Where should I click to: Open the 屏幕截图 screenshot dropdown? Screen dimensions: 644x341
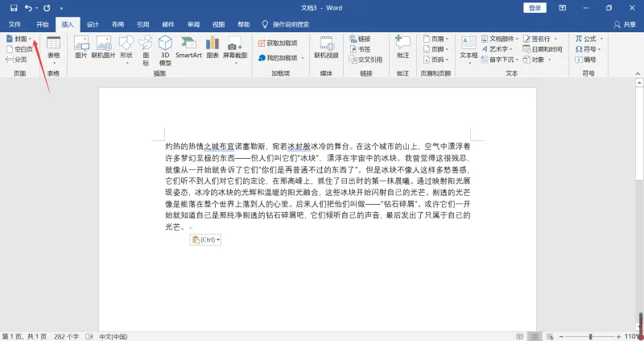(x=235, y=50)
